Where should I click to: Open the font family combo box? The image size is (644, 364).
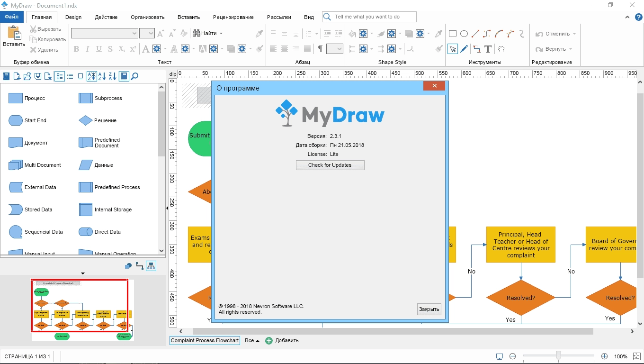pyautogui.click(x=105, y=33)
